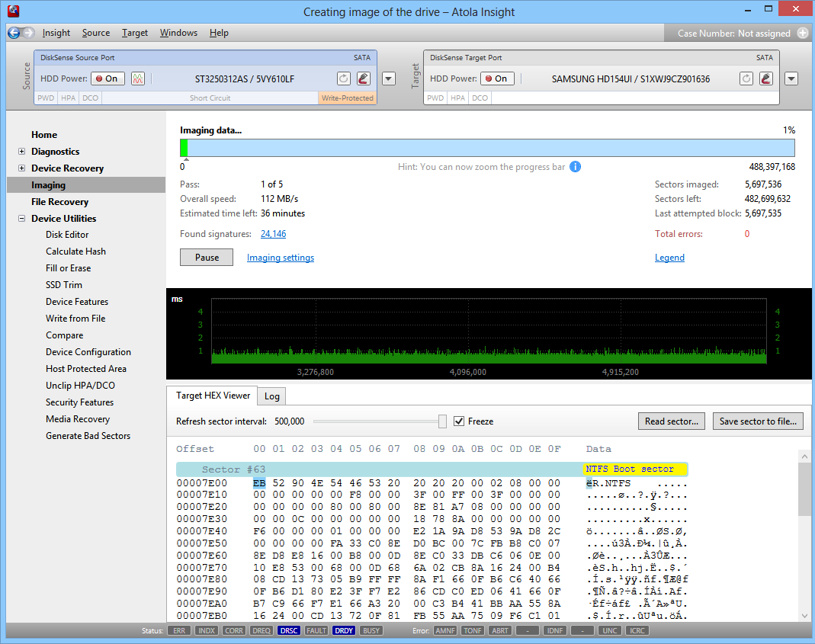The image size is (815, 644).
Task: Open the Target menu
Action: (135, 33)
